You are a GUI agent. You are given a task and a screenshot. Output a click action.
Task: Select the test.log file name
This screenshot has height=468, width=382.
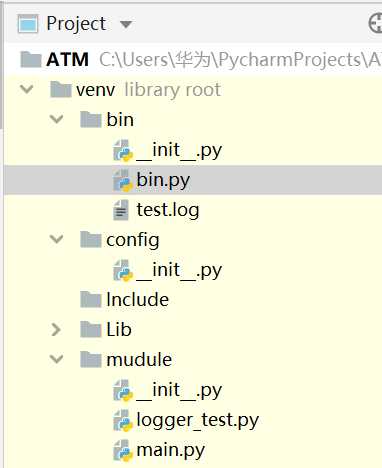pos(168,210)
